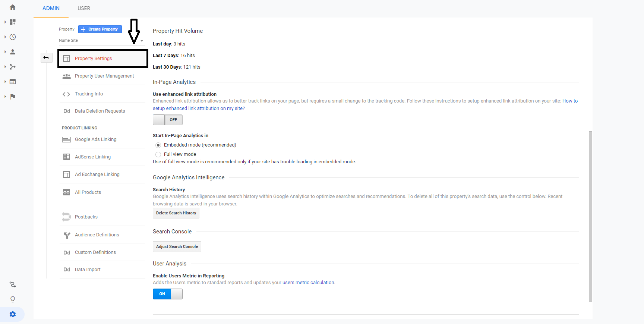
Task: Click the back arrow button beside Property Settings
Action: [46, 57]
